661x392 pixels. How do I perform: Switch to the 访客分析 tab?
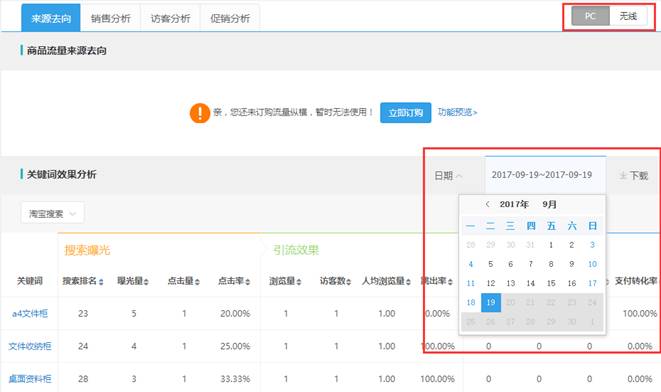[170, 18]
